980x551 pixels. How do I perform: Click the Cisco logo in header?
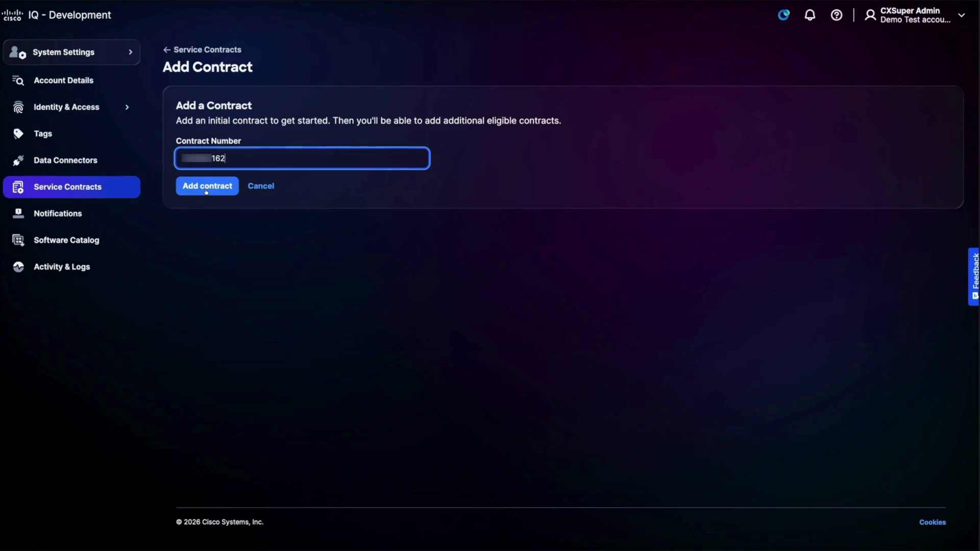(x=12, y=15)
